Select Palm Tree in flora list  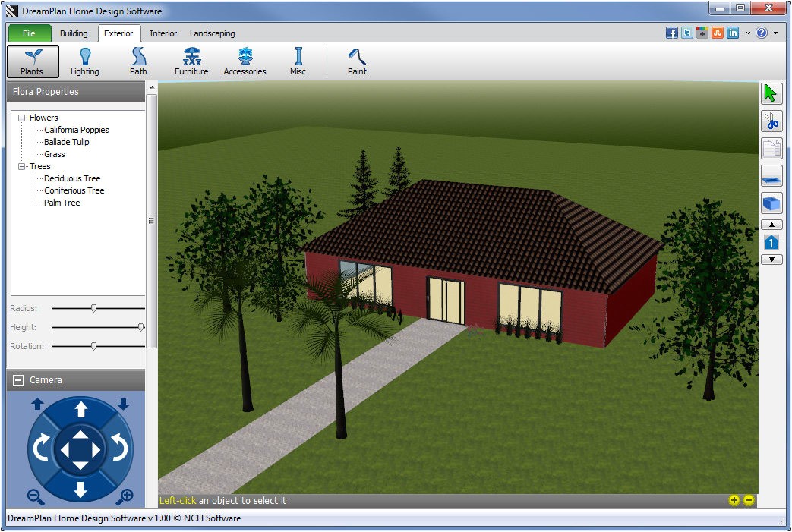coord(62,203)
